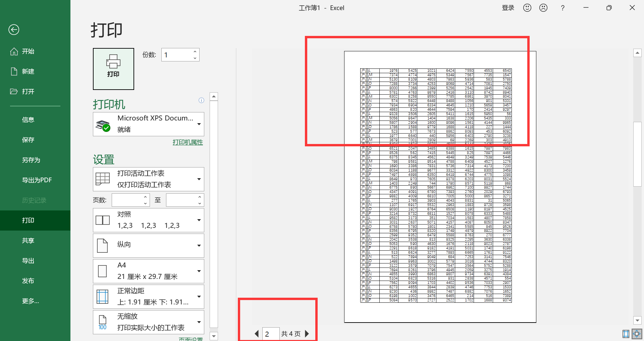Click the preview scroll up arrow

point(637,53)
